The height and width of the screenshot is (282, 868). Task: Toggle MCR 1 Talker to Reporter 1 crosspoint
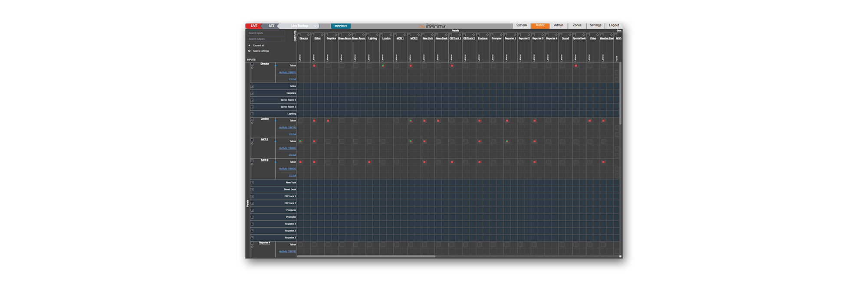click(507, 141)
